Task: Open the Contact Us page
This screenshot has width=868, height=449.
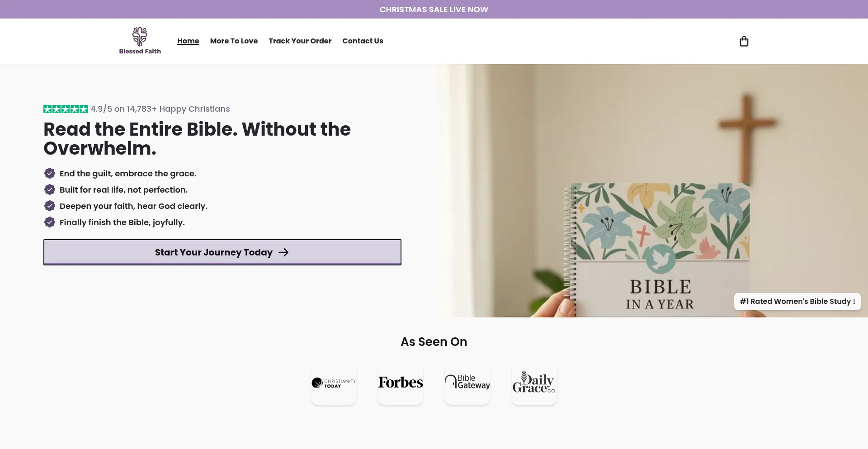Action: click(363, 41)
